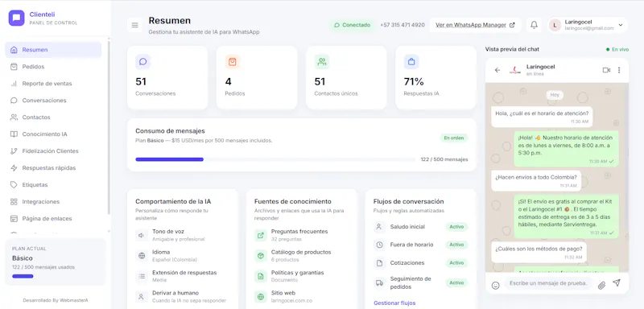The height and width of the screenshot is (309, 644).
Task: Expand the Laringocel account dropdown chevron
Action: pos(621,25)
